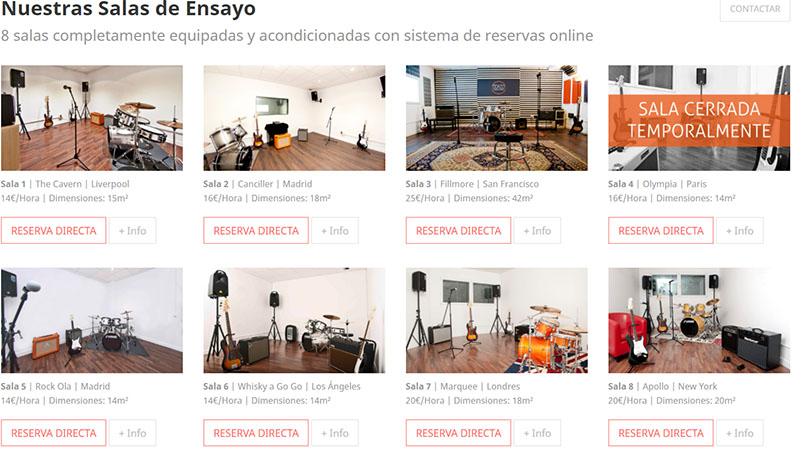Open Sala 1 The Cavern photo
The height and width of the screenshot is (463, 800).
pyautogui.click(x=92, y=118)
